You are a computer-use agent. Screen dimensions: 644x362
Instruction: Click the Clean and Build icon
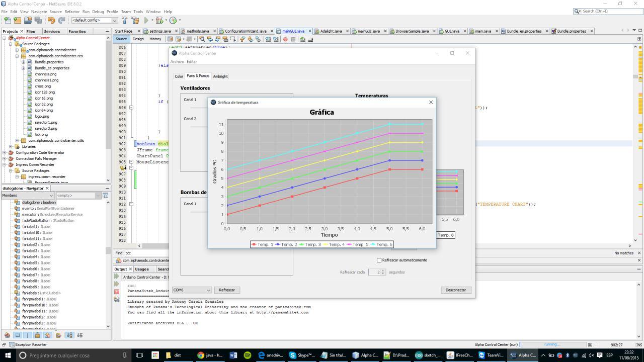(x=135, y=21)
